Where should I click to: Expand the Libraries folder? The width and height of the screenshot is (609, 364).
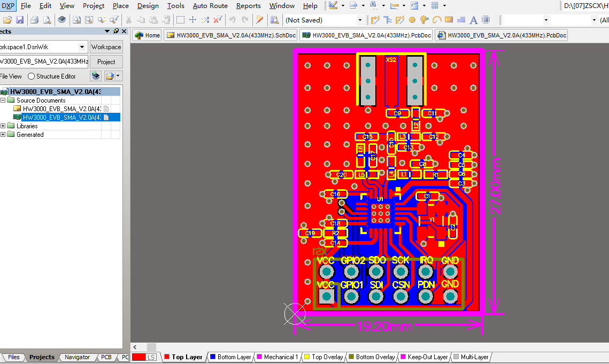coord(3,126)
